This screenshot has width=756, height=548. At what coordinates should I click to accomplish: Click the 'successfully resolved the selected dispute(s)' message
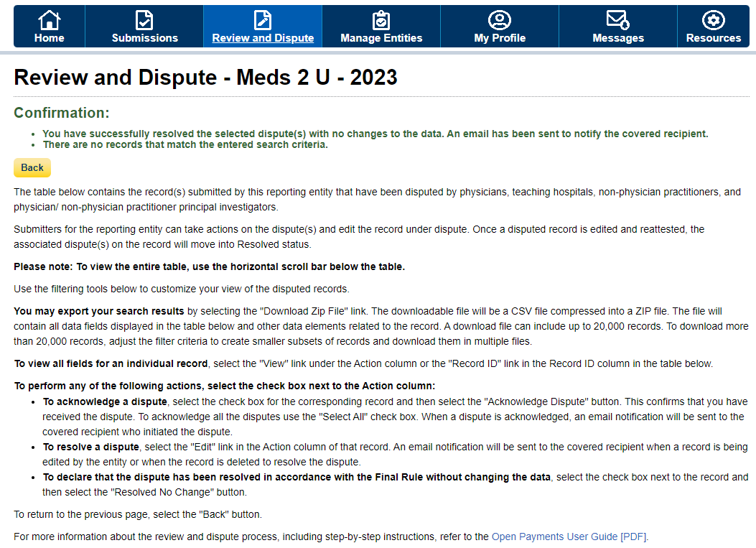pyautogui.click(x=375, y=134)
